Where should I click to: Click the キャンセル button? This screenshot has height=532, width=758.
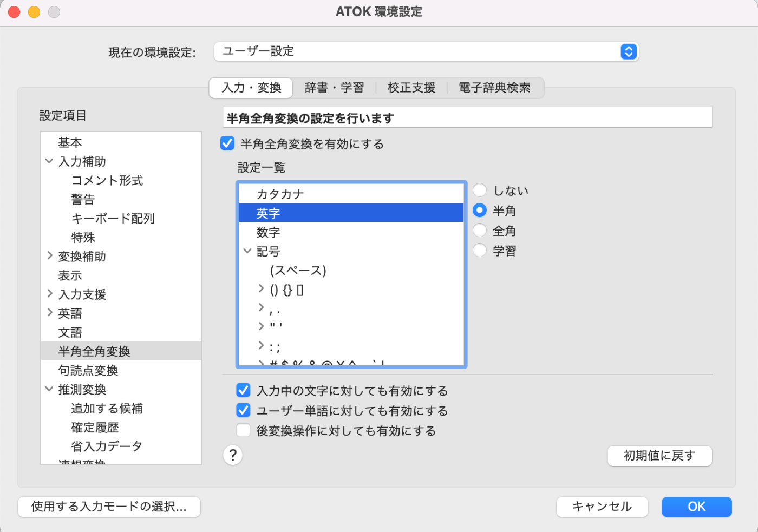[x=602, y=507]
